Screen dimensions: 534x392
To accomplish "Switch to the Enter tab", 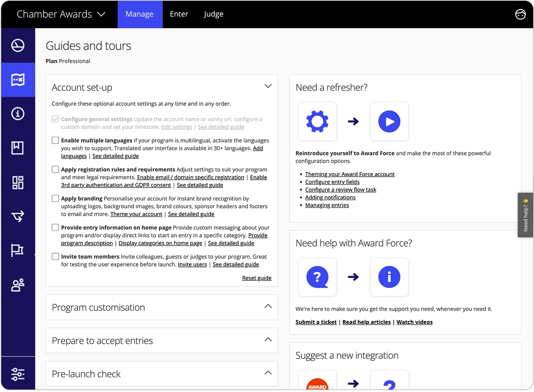I will [179, 14].
